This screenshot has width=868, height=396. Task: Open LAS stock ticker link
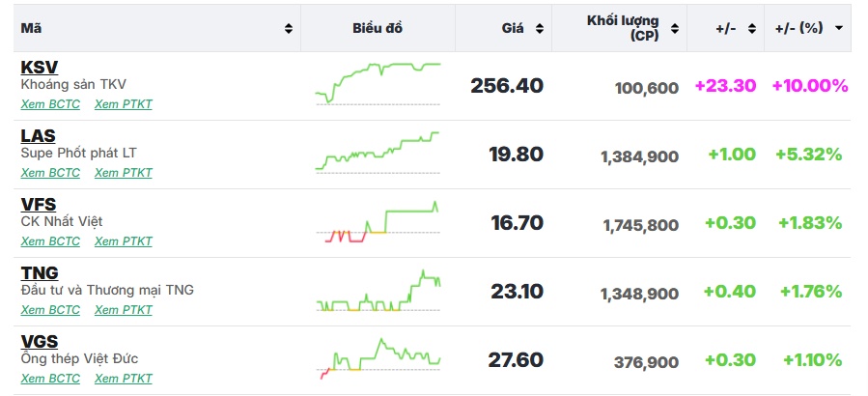pos(39,136)
